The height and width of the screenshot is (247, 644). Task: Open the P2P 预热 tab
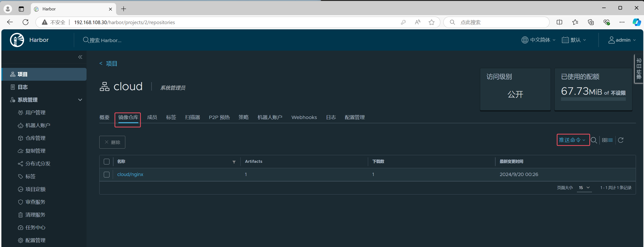(x=219, y=117)
